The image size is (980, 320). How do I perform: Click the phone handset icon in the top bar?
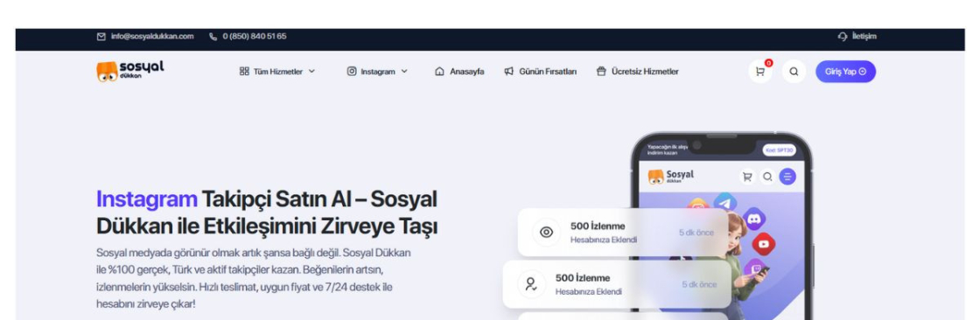click(x=213, y=36)
